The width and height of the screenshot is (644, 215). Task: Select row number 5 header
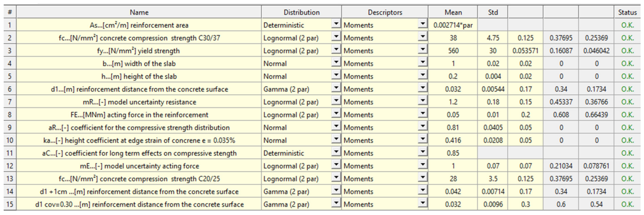10,76
